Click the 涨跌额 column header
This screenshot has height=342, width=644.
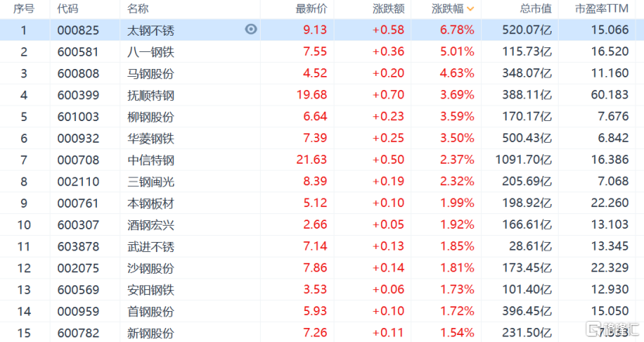point(388,9)
